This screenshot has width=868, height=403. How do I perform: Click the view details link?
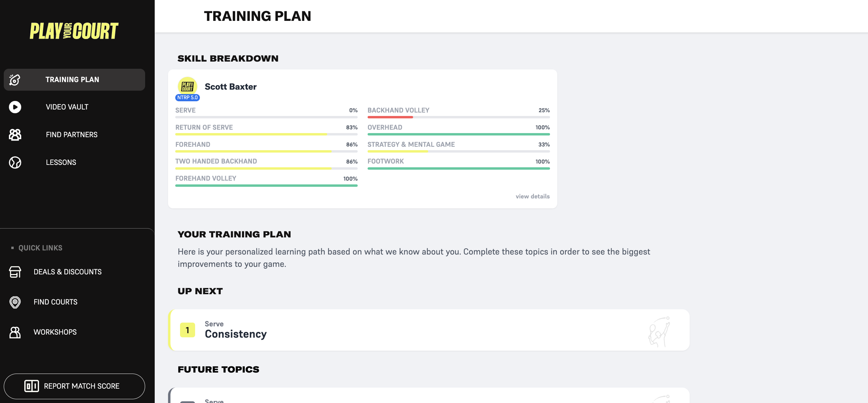(533, 196)
